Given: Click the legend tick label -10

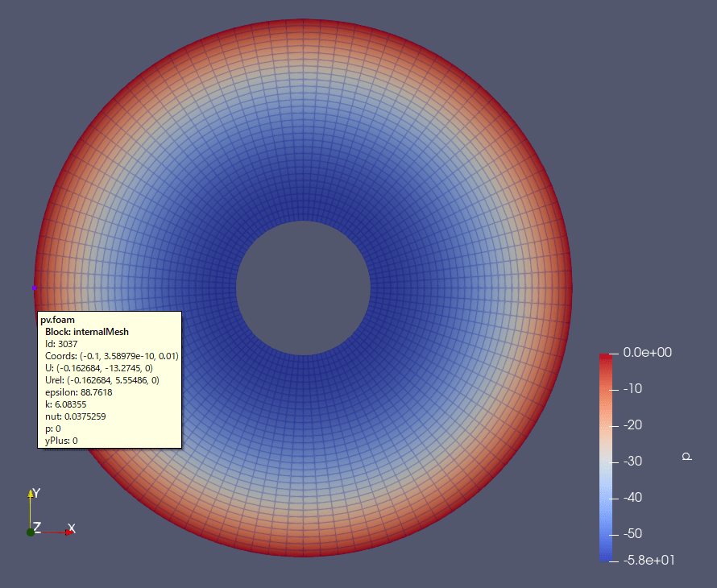Looking at the screenshot, I should [x=633, y=389].
